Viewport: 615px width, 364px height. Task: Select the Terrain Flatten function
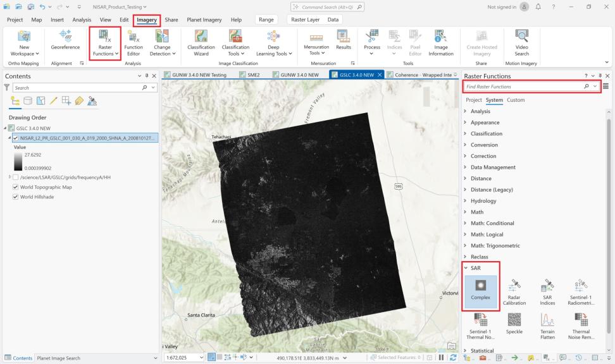point(547,326)
